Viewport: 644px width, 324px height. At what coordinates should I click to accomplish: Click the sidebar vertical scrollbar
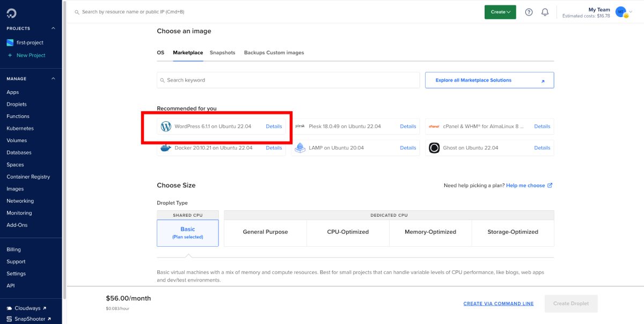64,150
